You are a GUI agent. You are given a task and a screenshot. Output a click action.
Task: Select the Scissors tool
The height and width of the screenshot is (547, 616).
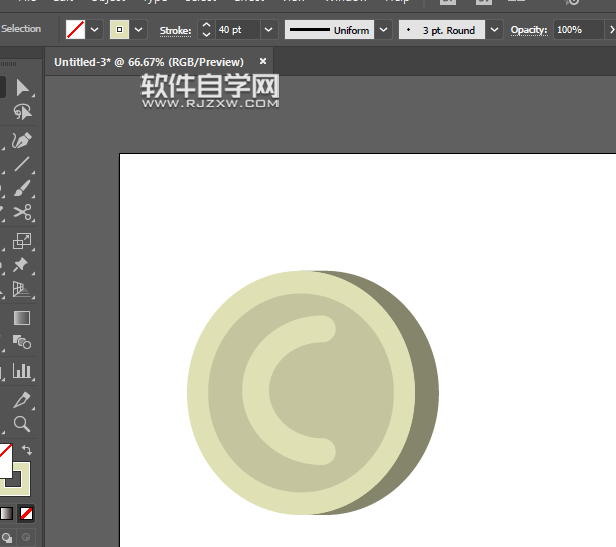[22, 212]
